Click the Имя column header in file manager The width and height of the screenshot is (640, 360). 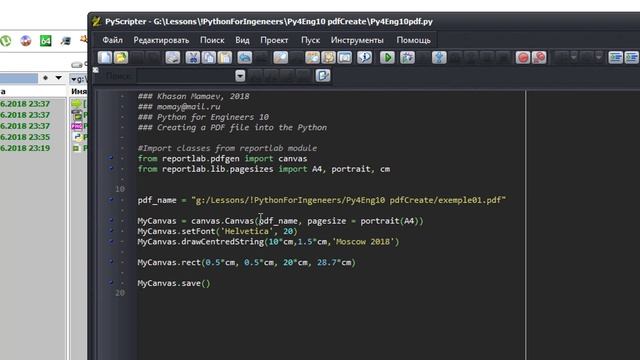pos(79,91)
